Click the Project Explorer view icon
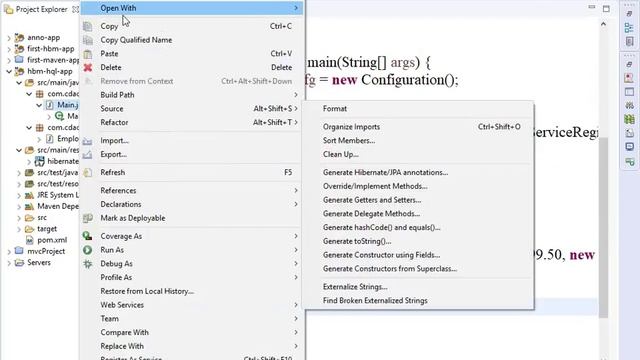 click(x=8, y=9)
